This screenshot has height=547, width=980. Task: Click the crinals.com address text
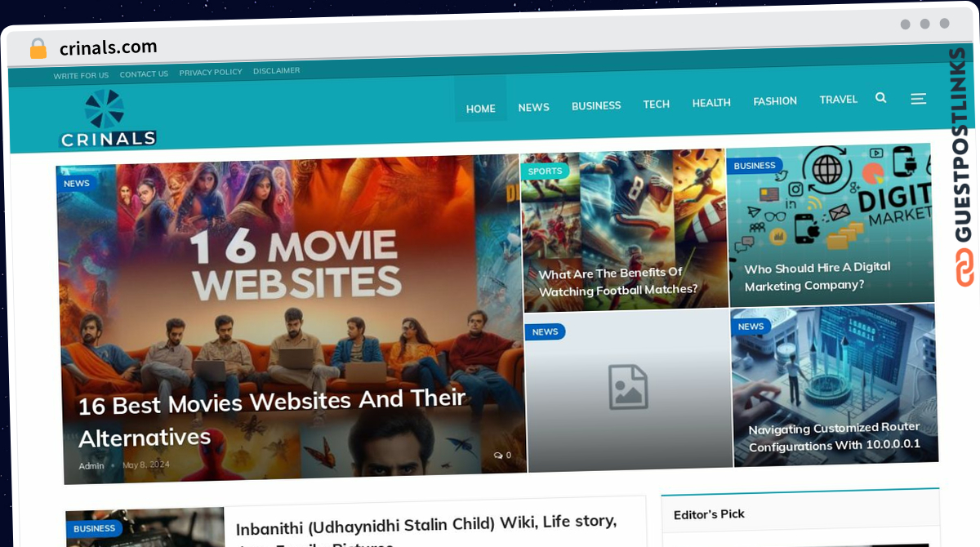[x=109, y=47]
